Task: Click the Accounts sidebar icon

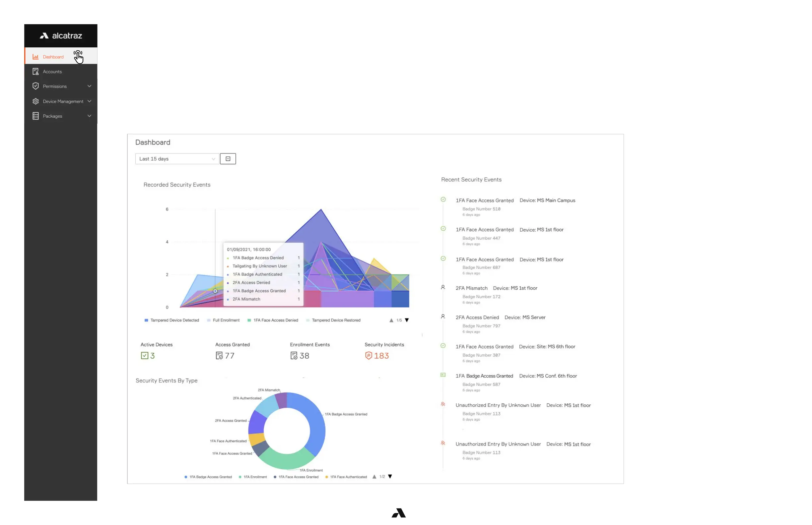Action: [35, 72]
